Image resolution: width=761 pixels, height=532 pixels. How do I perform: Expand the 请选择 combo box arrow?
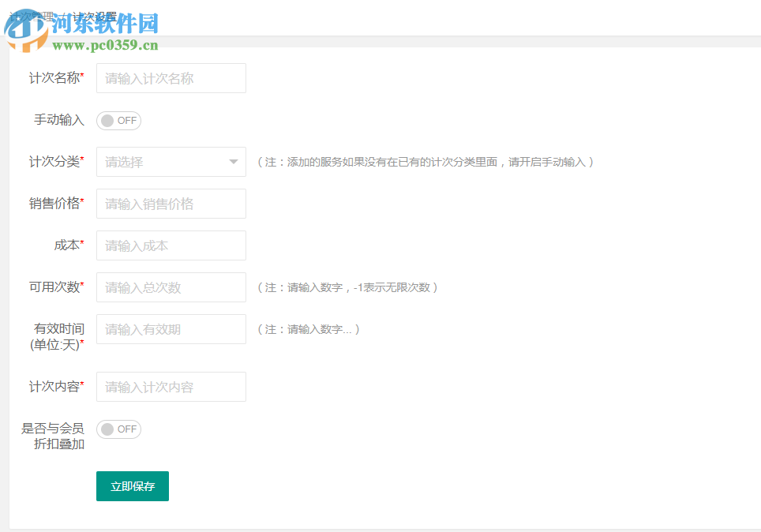[234, 161]
